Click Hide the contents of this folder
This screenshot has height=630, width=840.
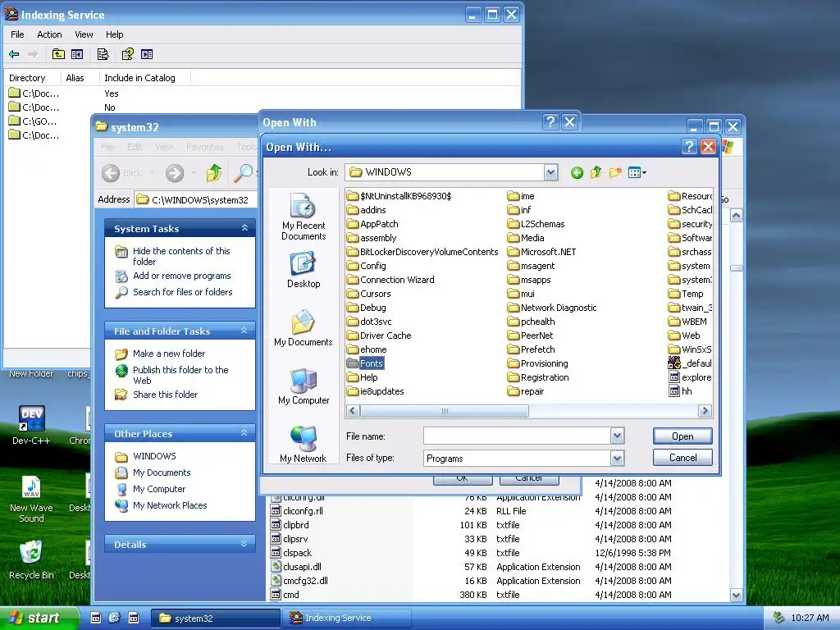point(181,256)
